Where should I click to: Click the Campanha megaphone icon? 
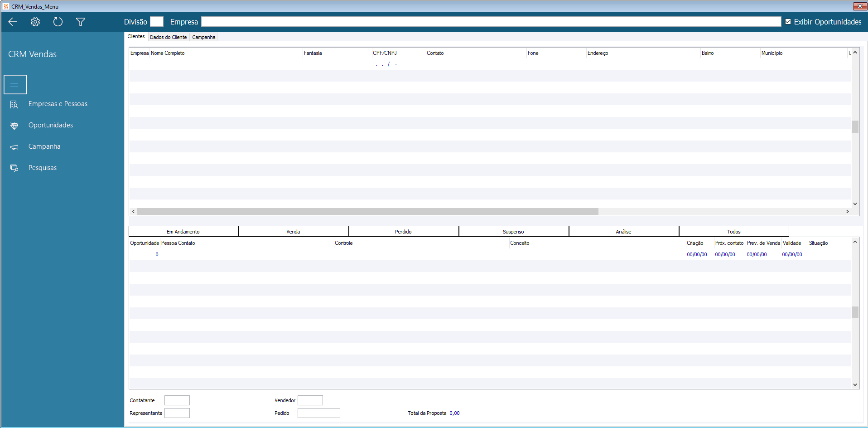point(14,147)
